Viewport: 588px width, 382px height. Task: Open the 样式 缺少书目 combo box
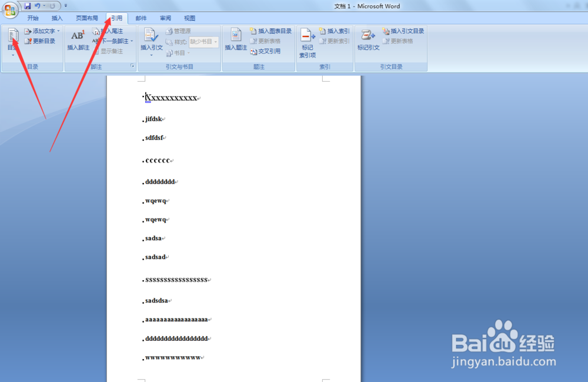(203, 42)
